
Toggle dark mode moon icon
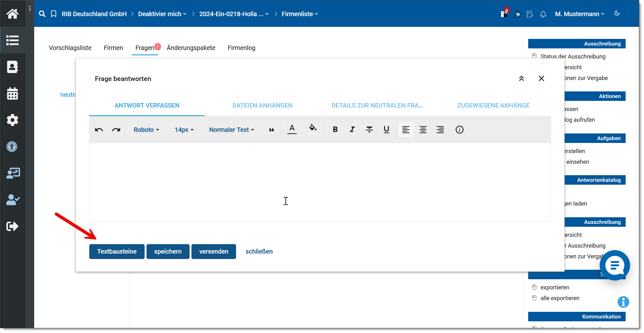[617, 14]
